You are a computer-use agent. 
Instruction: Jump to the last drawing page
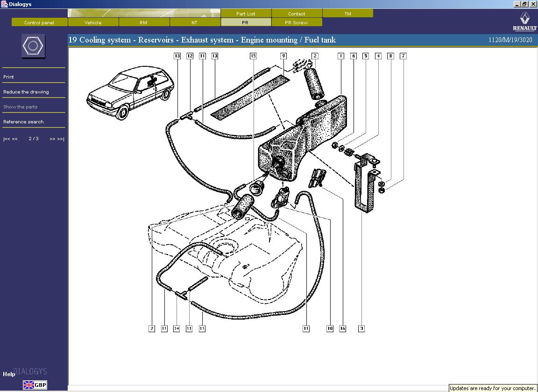(61, 139)
